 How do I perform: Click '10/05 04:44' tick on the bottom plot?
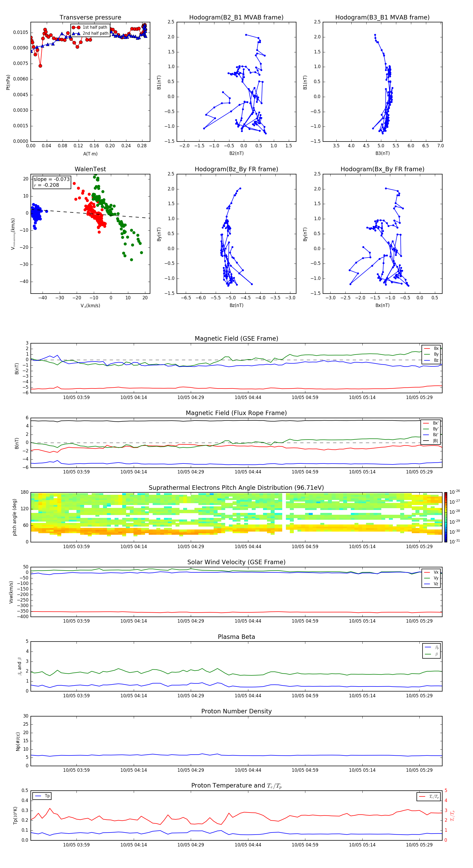click(x=248, y=845)
